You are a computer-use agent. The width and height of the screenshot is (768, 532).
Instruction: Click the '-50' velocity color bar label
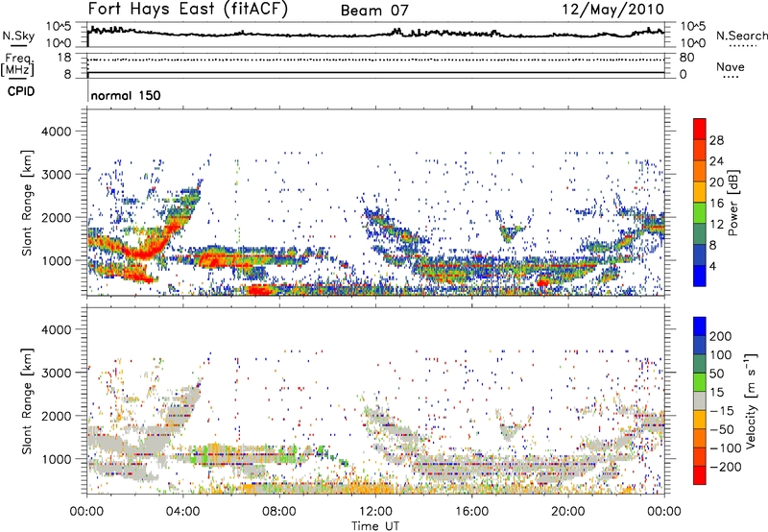[x=722, y=429]
